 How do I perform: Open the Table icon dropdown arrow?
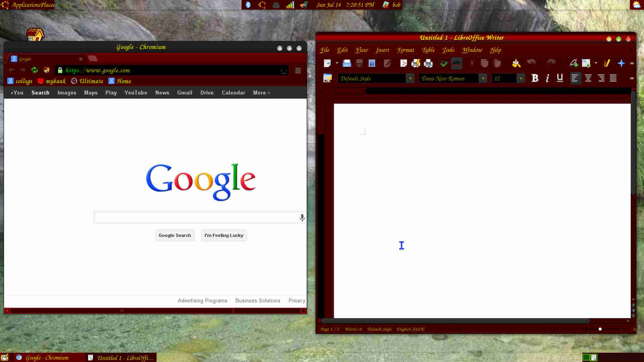tap(596, 63)
